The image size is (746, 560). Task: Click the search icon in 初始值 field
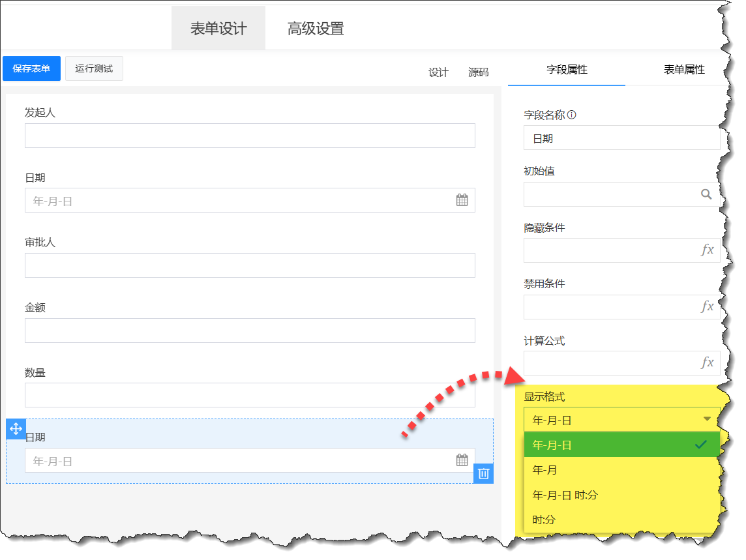coord(706,194)
